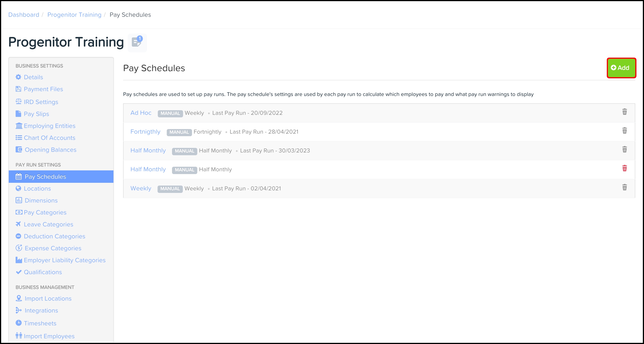Viewport: 644px width, 344px height.
Task: Delete the Weekly pay schedule
Action: [x=624, y=187]
